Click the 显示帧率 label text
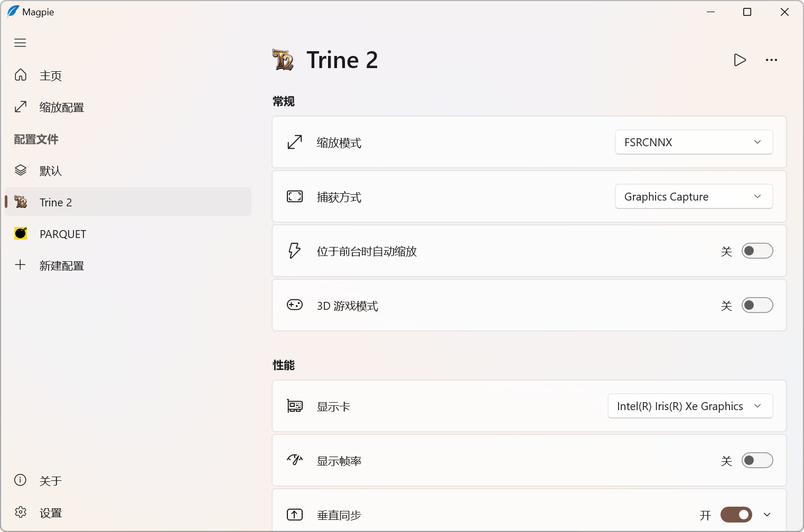The width and height of the screenshot is (804, 532). click(x=339, y=461)
